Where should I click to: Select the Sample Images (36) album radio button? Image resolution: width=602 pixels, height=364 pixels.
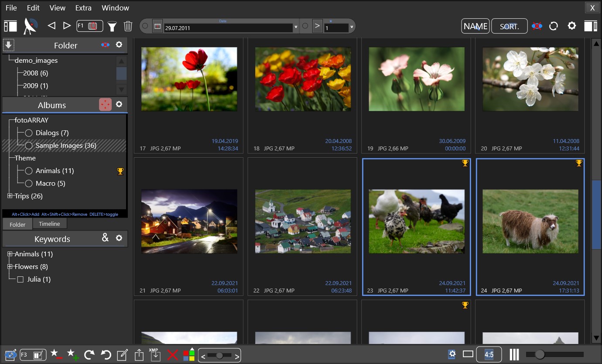coord(29,145)
